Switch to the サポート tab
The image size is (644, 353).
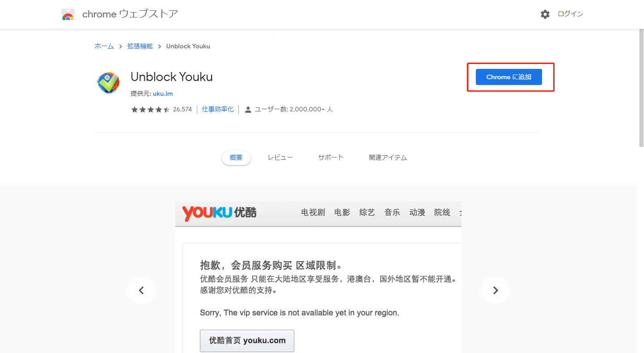pos(331,157)
